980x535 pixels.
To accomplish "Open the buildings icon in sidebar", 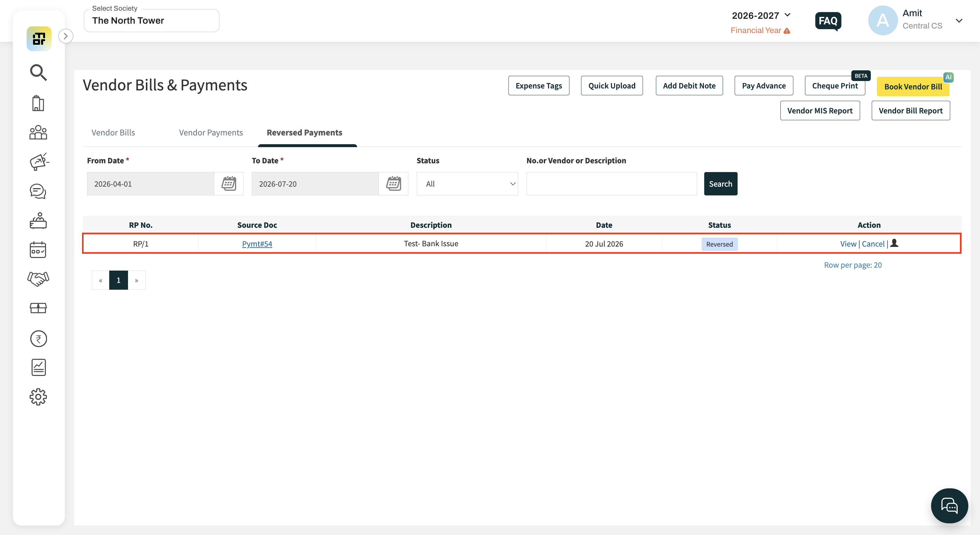I will [x=38, y=103].
